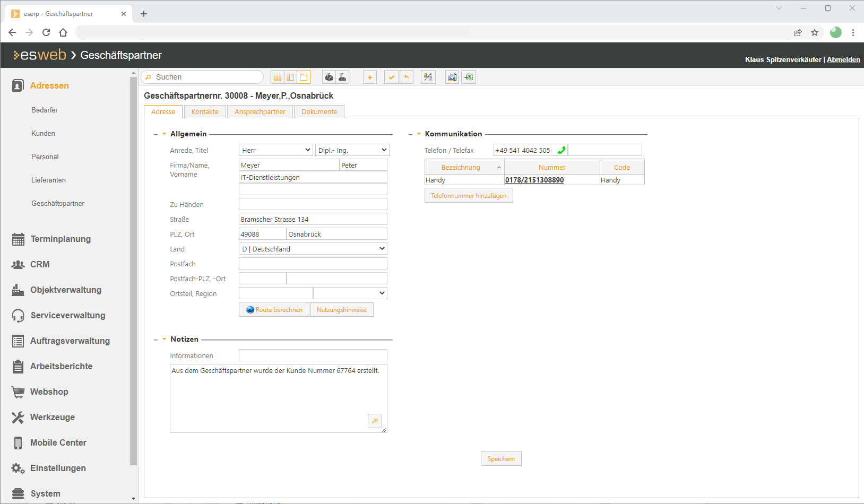Viewport: 864px width, 504px height.
Task: Switch to the Ansprechpartner tab
Action: tap(260, 111)
